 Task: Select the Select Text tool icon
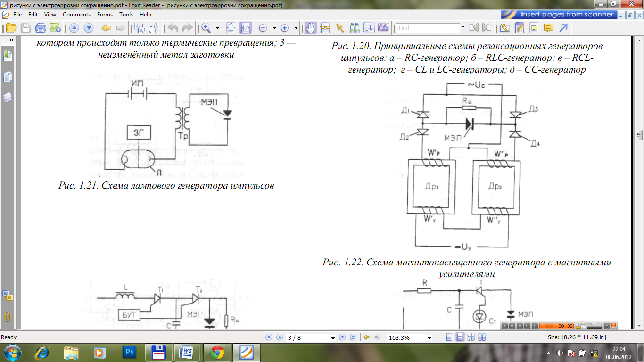click(x=369, y=28)
